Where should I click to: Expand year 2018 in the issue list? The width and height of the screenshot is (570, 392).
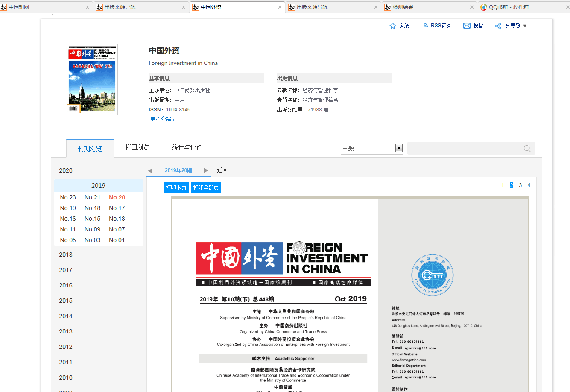tap(66, 255)
